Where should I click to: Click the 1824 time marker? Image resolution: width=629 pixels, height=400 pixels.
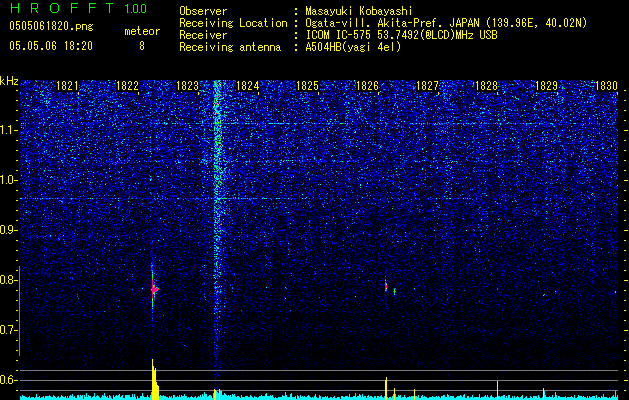[247, 86]
